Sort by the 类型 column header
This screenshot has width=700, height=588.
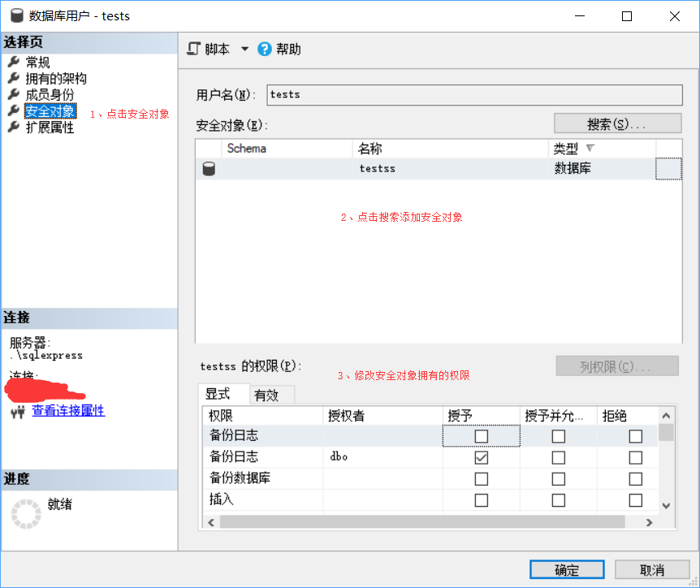pos(602,149)
